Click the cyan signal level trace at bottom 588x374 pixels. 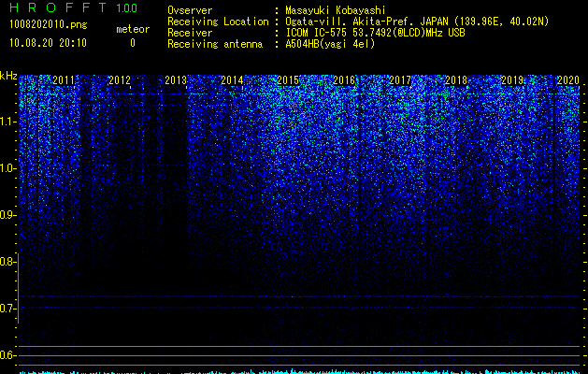click(299, 372)
